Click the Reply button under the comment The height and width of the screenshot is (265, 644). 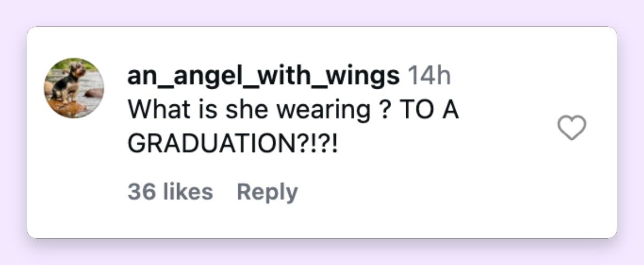(267, 192)
